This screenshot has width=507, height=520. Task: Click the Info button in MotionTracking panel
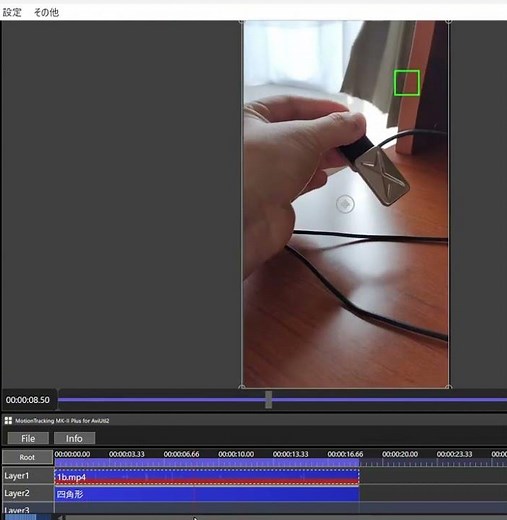coord(74,438)
